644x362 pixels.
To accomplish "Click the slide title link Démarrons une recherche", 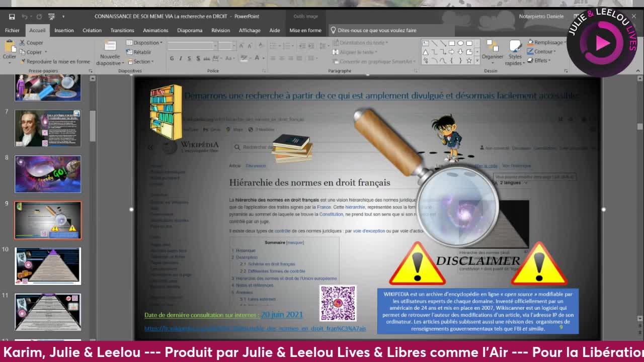I will click(381, 96).
